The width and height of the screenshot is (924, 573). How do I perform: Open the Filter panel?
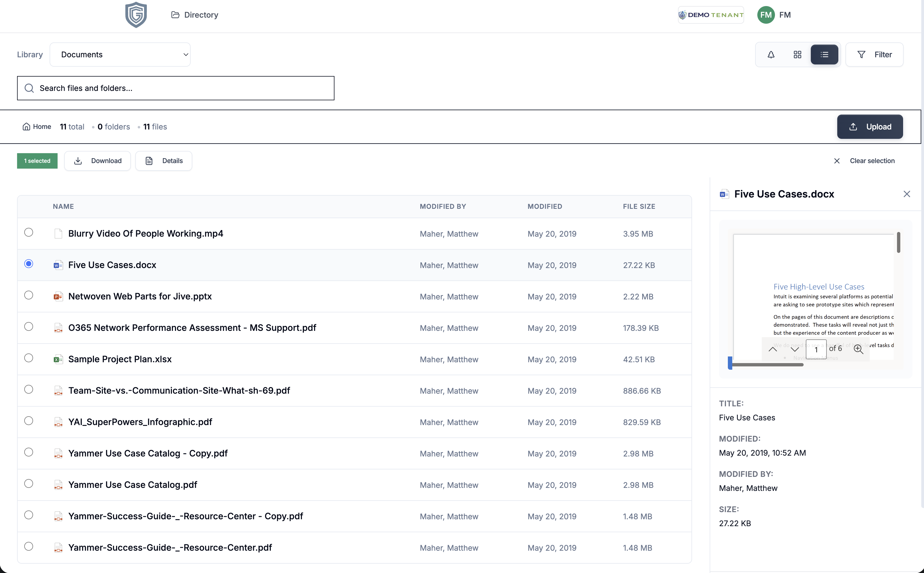pos(874,55)
